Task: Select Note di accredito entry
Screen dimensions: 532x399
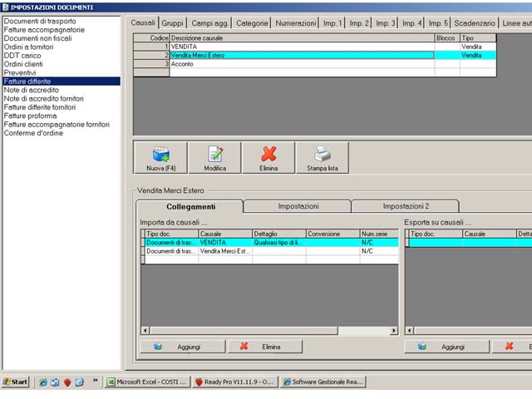Action: tap(62, 90)
